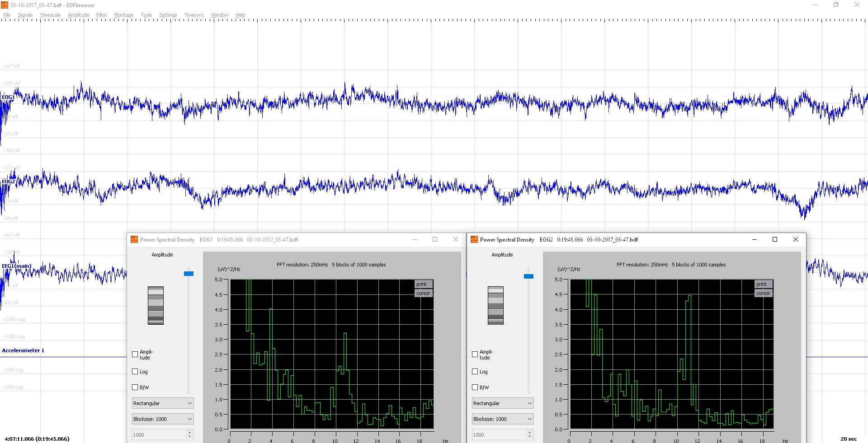Click cursor button in EOG2 spectrum

pyautogui.click(x=764, y=293)
